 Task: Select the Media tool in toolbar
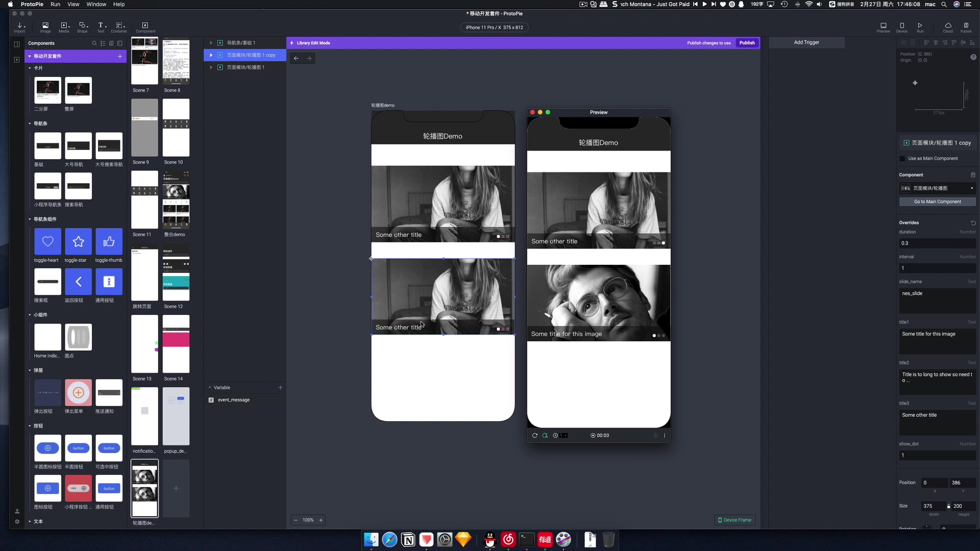coord(64,27)
